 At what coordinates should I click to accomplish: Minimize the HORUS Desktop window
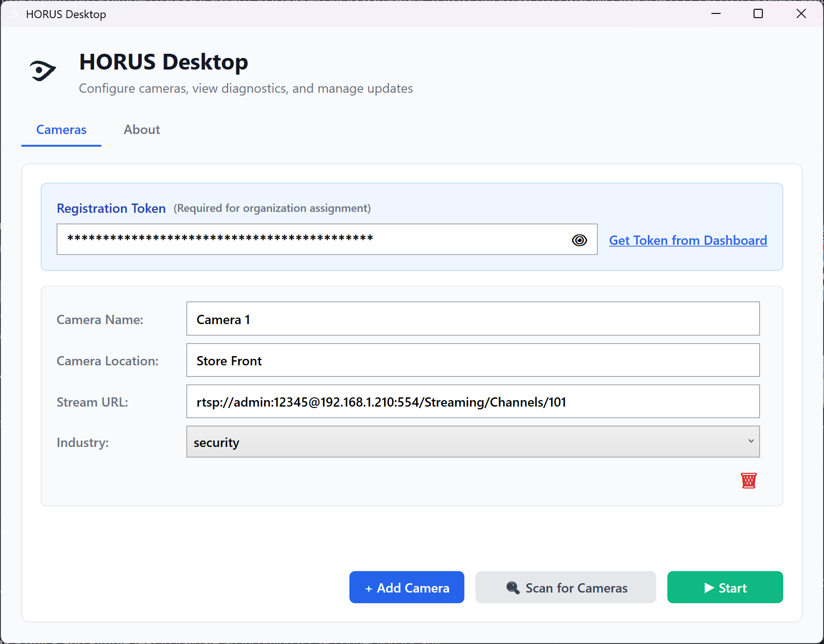(716, 13)
